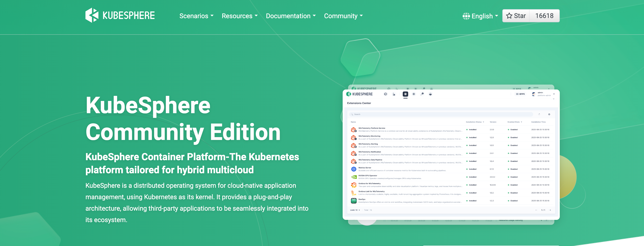The width and height of the screenshot is (644, 246).
Task: Click the hexagon cube icon in console toolbar
Action: [386, 94]
